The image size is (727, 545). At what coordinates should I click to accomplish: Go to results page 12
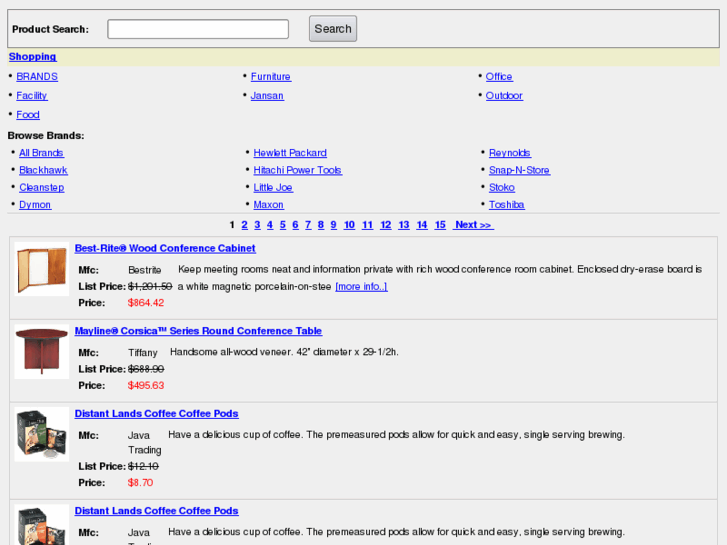coord(386,225)
